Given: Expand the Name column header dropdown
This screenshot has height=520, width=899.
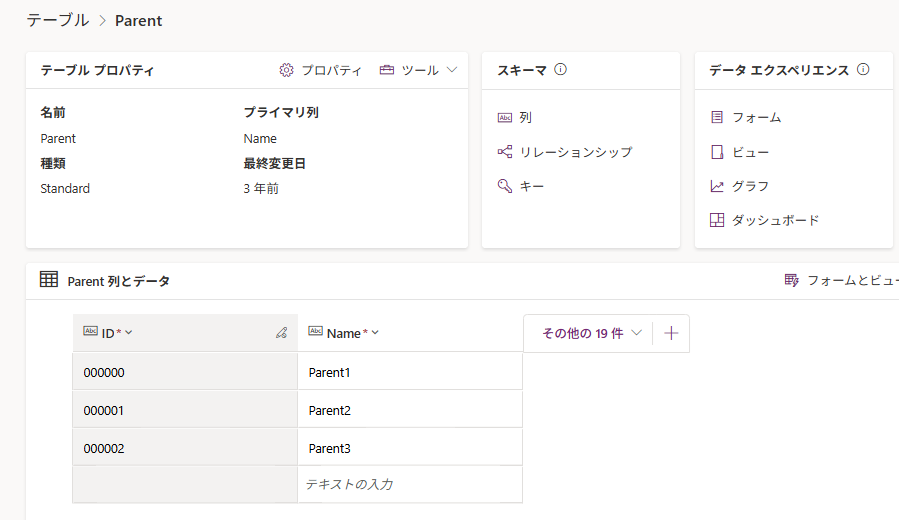Looking at the screenshot, I should (x=375, y=333).
